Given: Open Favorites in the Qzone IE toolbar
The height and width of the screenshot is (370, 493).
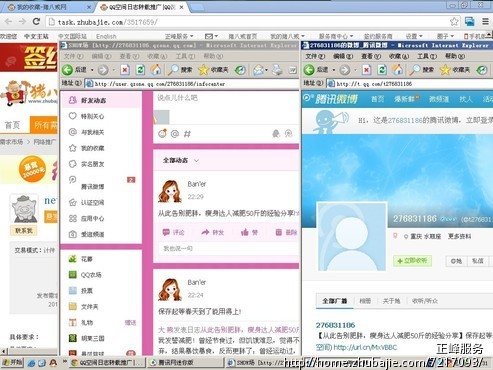Looking at the screenshot, I should coord(213,70).
